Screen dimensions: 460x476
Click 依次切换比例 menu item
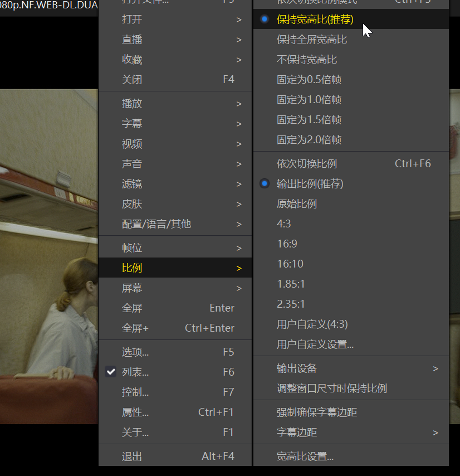pyautogui.click(x=351, y=164)
